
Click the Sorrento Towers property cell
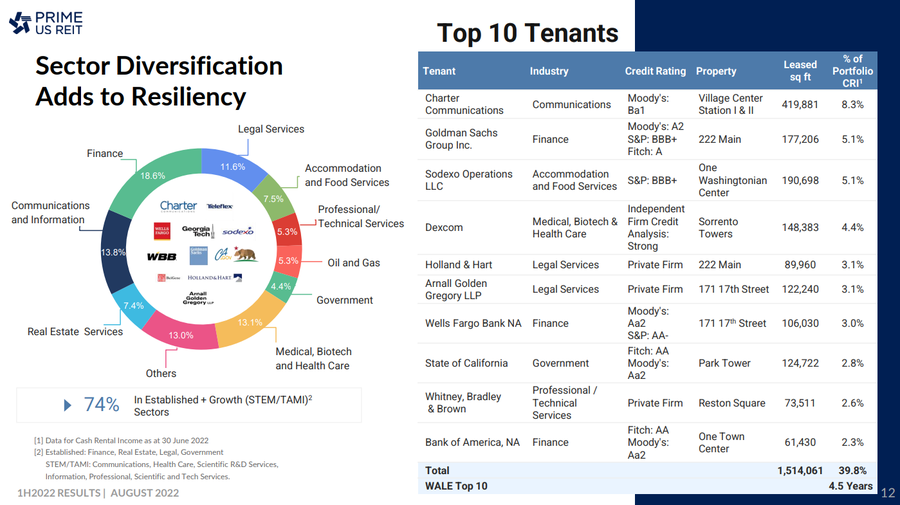(x=718, y=227)
